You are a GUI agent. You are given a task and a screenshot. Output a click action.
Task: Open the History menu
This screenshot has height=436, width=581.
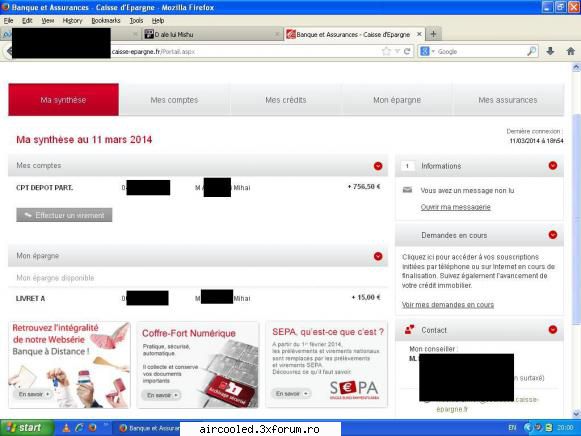(72, 21)
